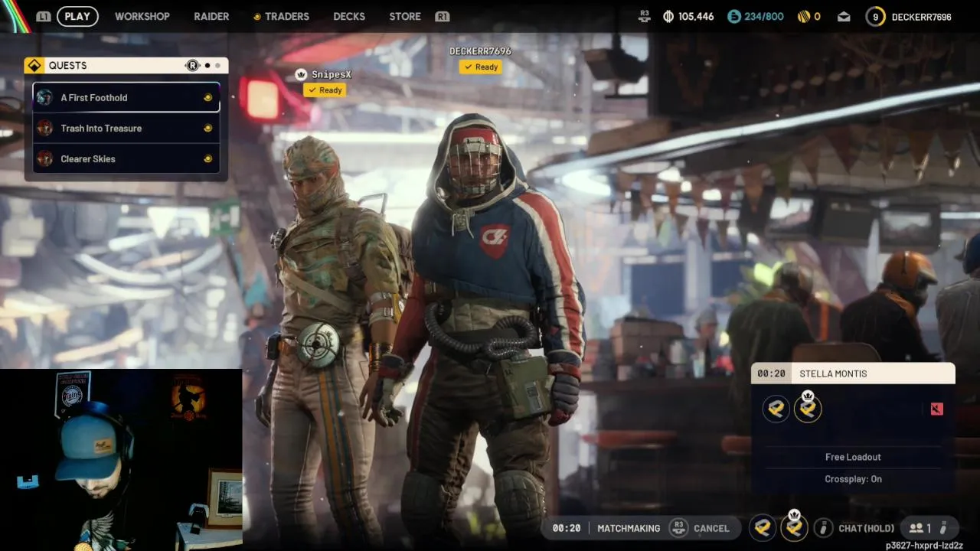Click the crowned squad emblem in Stella Montis panel
This screenshot has width=980, height=551.
[807, 407]
